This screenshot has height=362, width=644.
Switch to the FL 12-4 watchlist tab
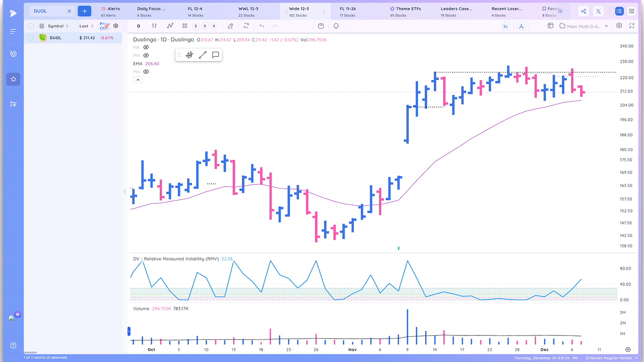pos(196,11)
